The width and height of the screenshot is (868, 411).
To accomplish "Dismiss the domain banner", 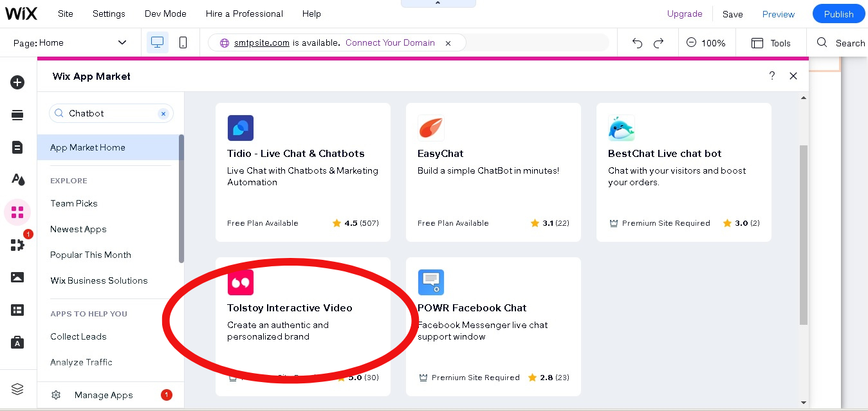I will pos(448,43).
